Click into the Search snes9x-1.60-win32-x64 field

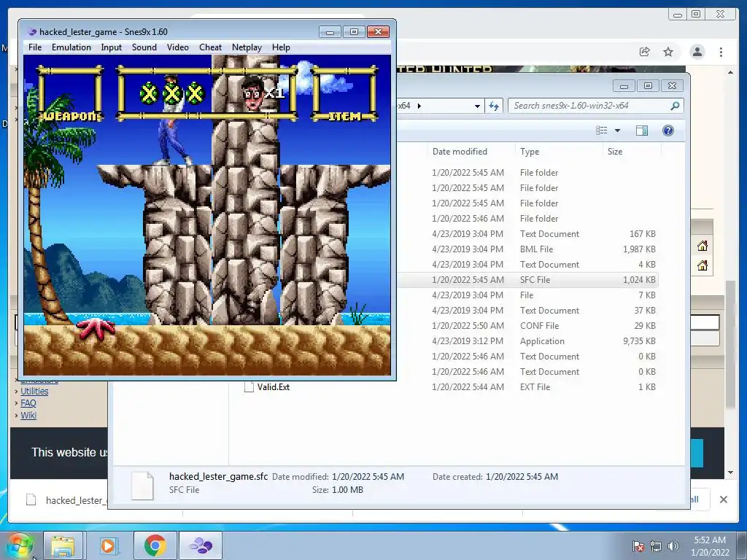(595, 106)
